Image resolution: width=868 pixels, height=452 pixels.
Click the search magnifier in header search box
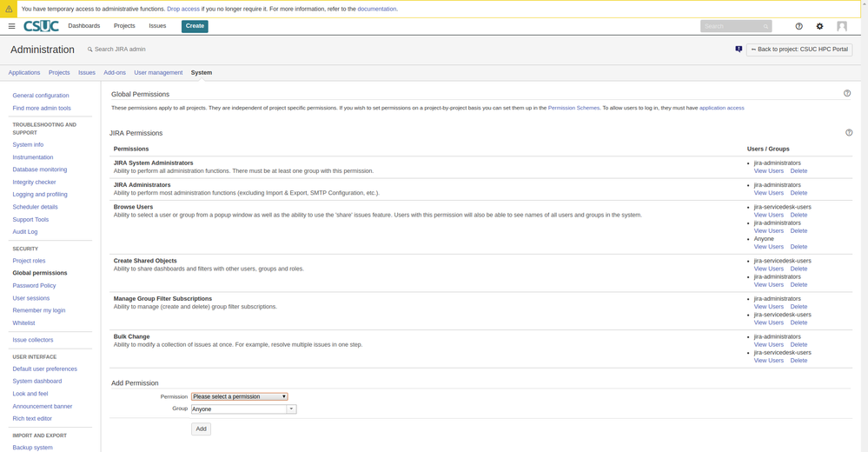tap(765, 26)
